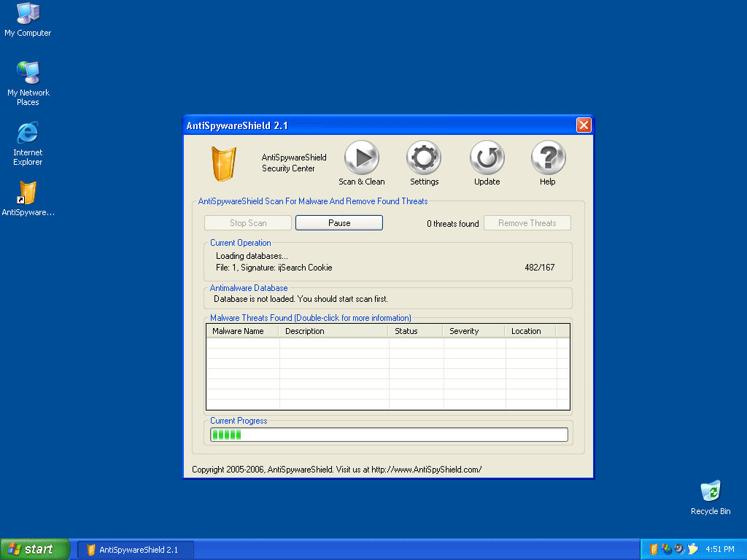Click the Update circular arrow icon
This screenshot has width=747, height=560.
[486, 157]
